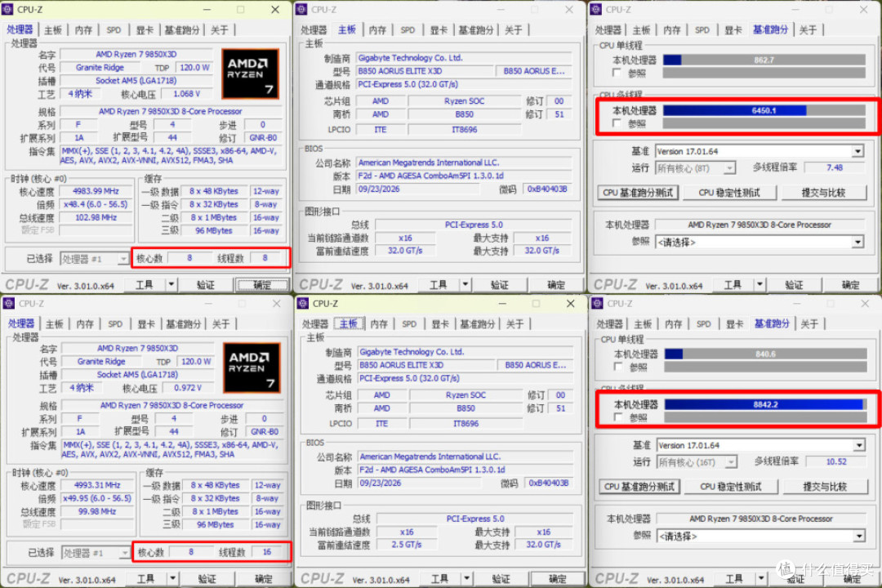
Task: Click AMD Ryzen 7 logo beside 1.068 V voltage
Action: [x=251, y=73]
